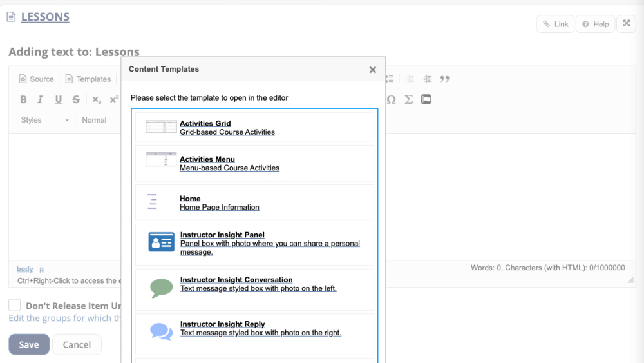The width and height of the screenshot is (644, 363).
Task: Click the document icon beside LESSONS
Action: coord(11,17)
